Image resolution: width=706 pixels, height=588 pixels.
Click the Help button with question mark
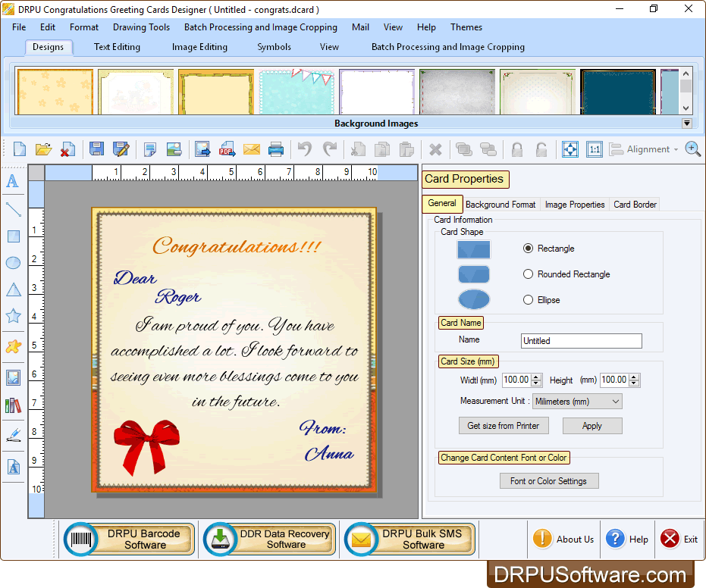point(626,539)
